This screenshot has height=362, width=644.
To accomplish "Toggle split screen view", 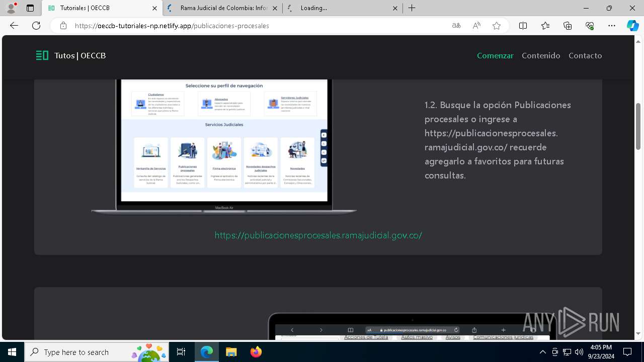I will pos(523,26).
